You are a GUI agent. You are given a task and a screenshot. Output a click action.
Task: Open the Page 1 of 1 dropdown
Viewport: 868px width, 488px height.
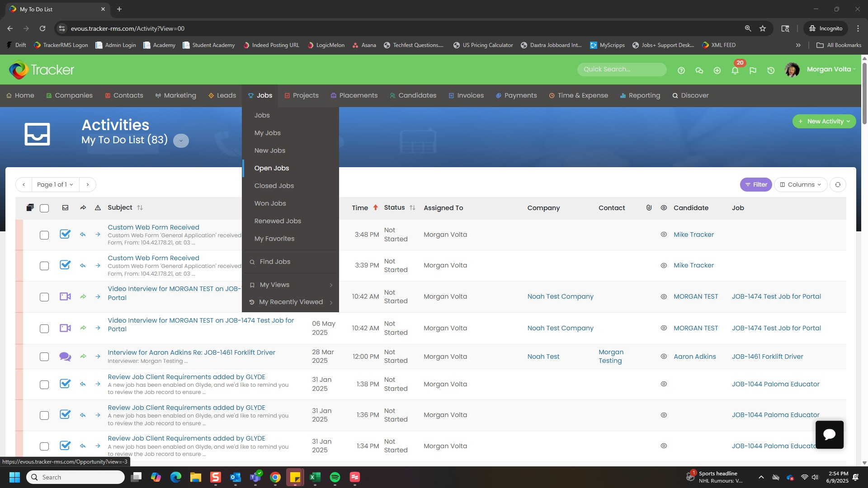pyautogui.click(x=55, y=184)
